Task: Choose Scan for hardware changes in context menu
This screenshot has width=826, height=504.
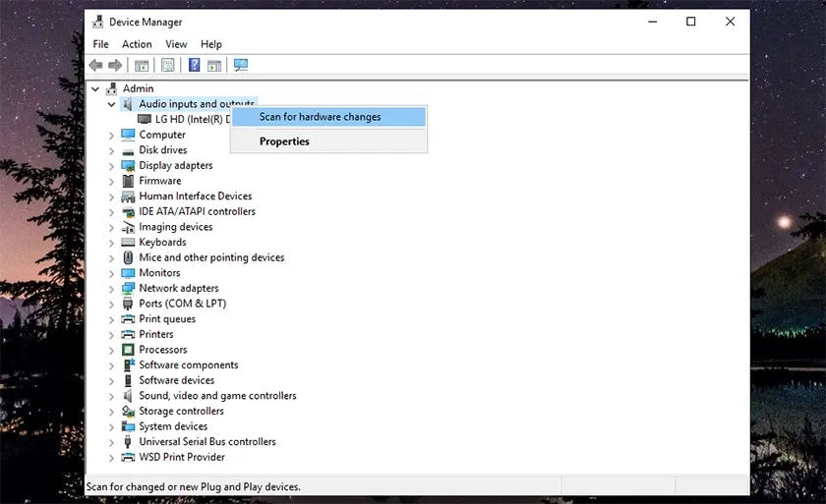Action: coord(320,117)
